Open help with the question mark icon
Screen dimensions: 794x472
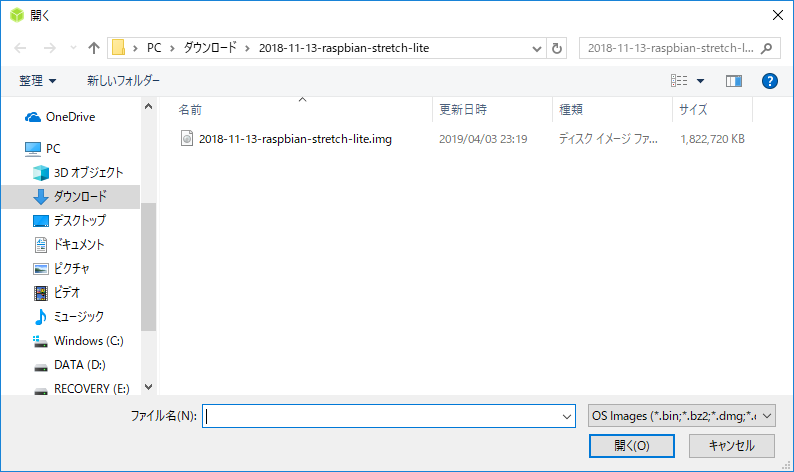coord(770,81)
